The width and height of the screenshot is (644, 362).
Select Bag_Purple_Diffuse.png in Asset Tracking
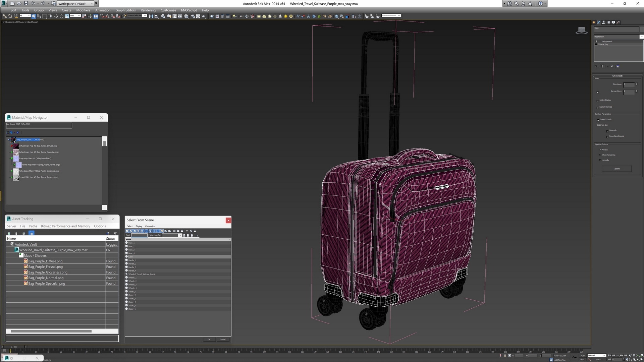tap(45, 261)
